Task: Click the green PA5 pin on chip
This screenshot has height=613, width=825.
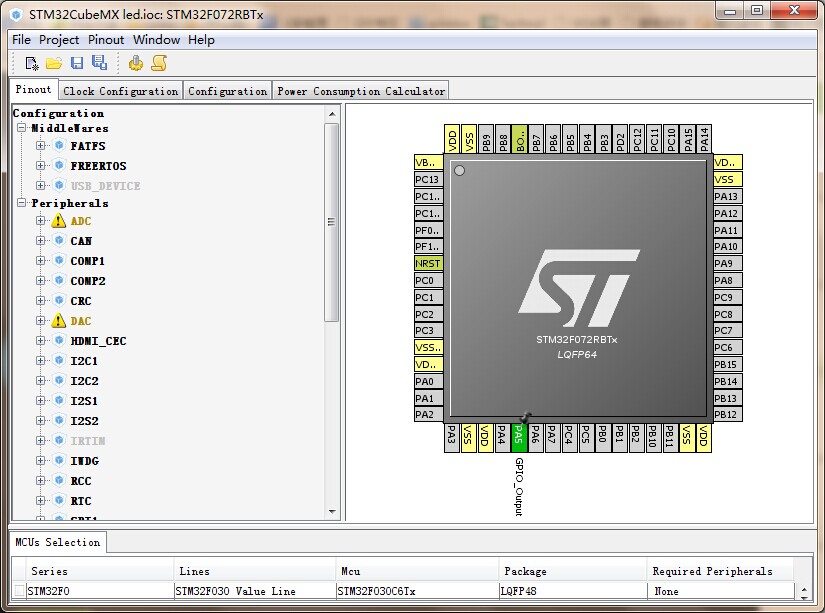Action: (x=519, y=437)
